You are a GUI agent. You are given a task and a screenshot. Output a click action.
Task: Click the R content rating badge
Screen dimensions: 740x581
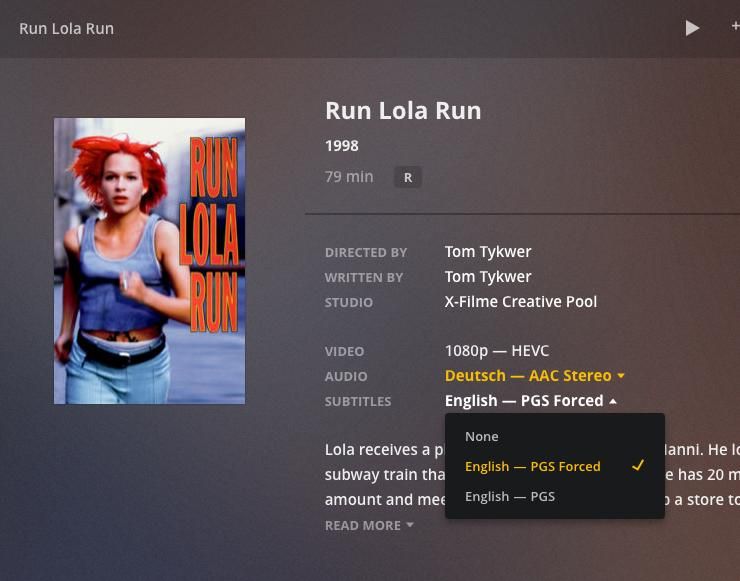(x=408, y=177)
